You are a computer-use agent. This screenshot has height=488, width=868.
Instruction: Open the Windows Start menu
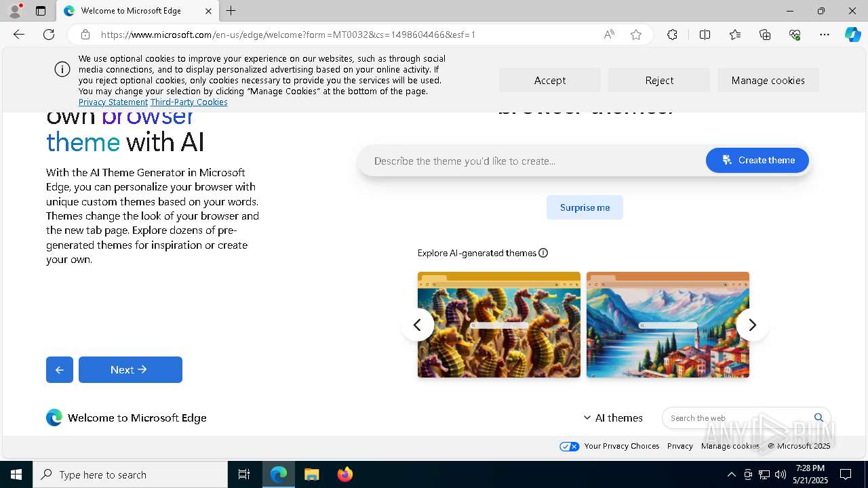pyautogui.click(x=16, y=474)
